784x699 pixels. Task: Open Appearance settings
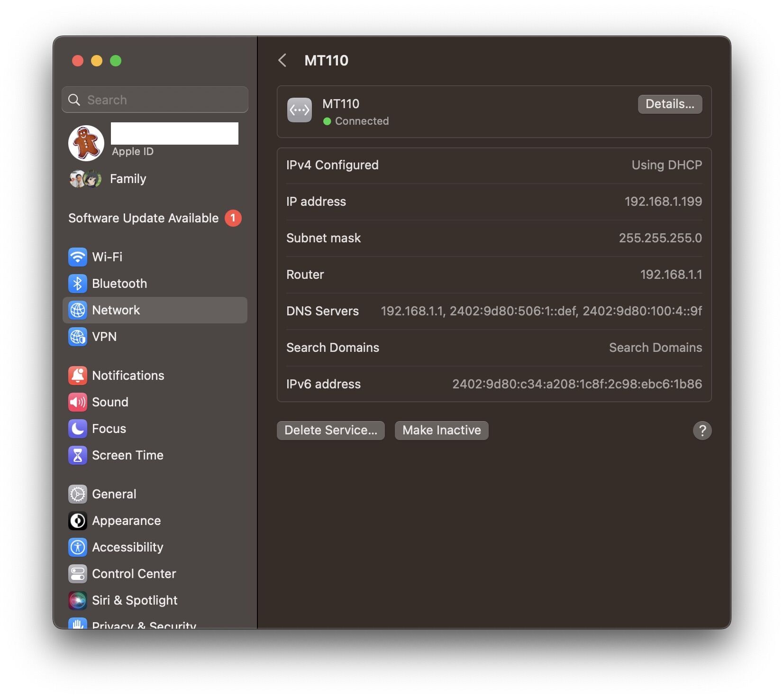coord(155,521)
